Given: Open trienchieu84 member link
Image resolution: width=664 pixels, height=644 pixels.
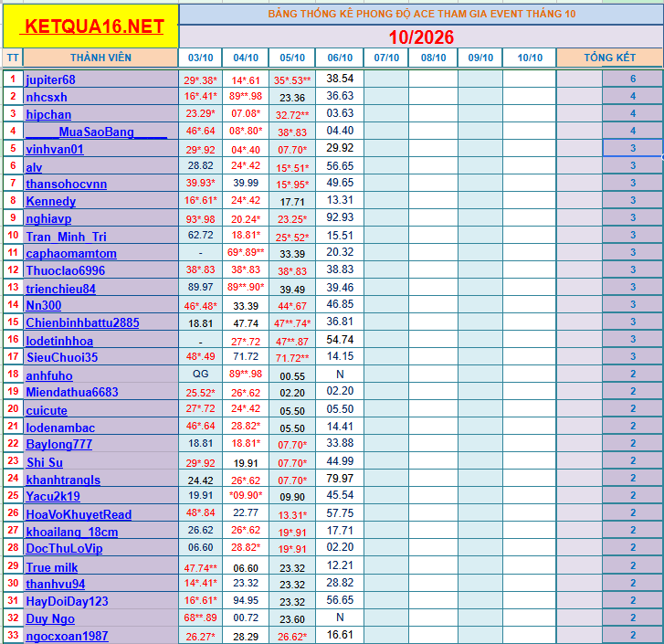Looking at the screenshot, I should [x=60, y=289].
